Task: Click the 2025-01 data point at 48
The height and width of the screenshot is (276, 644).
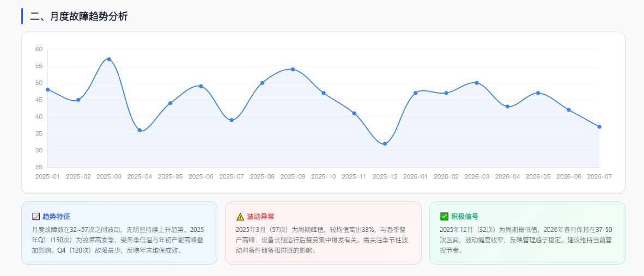Action: [x=47, y=89]
